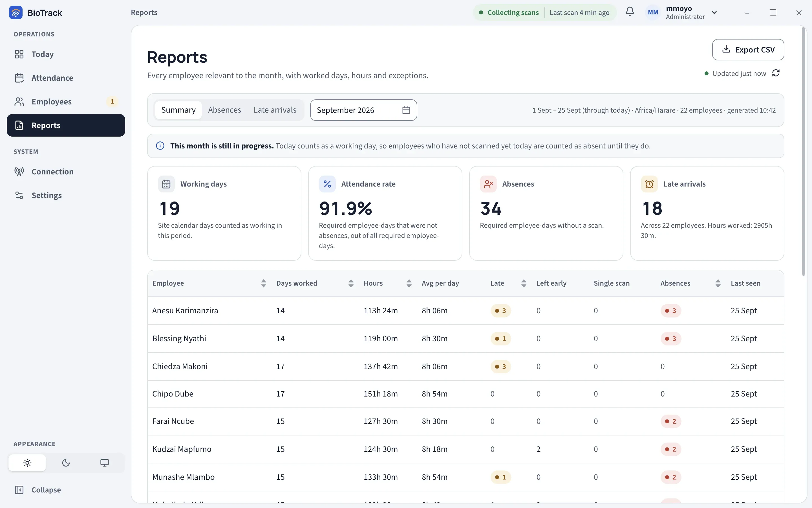Switch to the Absences tab
Image resolution: width=812 pixels, height=508 pixels.
click(x=224, y=110)
